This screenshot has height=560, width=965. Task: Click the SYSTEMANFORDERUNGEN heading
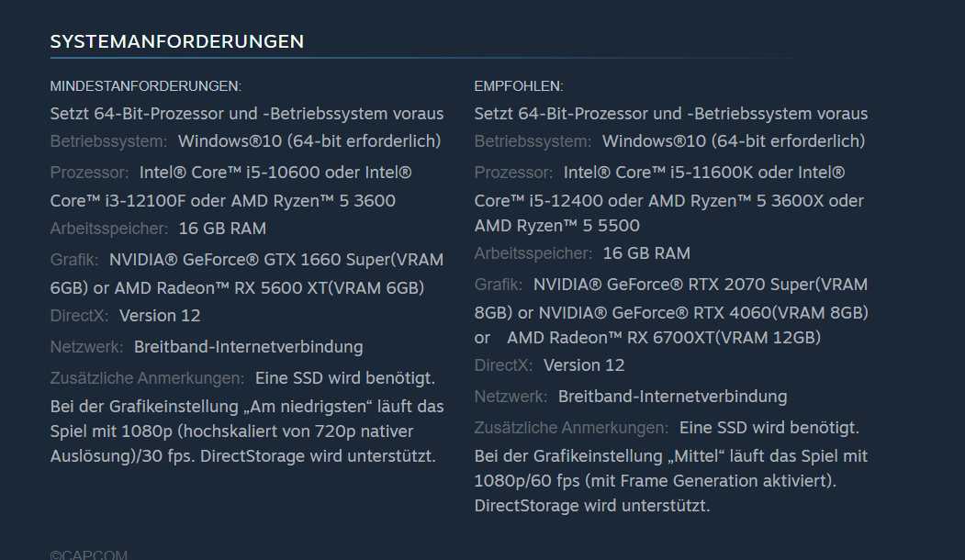[176, 41]
